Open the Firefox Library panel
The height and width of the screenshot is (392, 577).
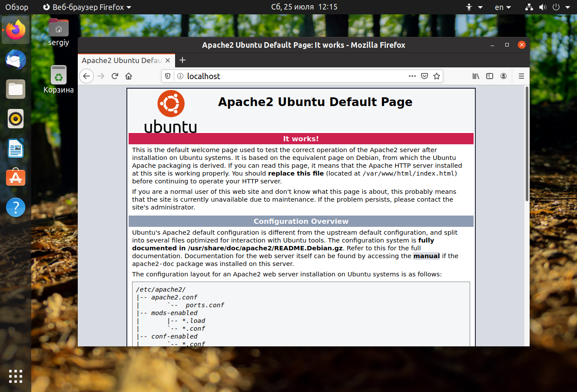click(x=476, y=76)
